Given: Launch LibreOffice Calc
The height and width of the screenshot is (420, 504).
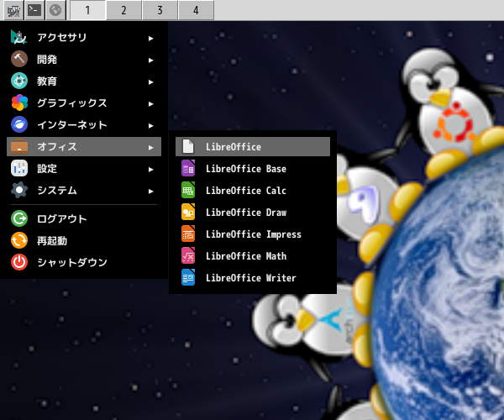Looking at the screenshot, I should (253, 190).
